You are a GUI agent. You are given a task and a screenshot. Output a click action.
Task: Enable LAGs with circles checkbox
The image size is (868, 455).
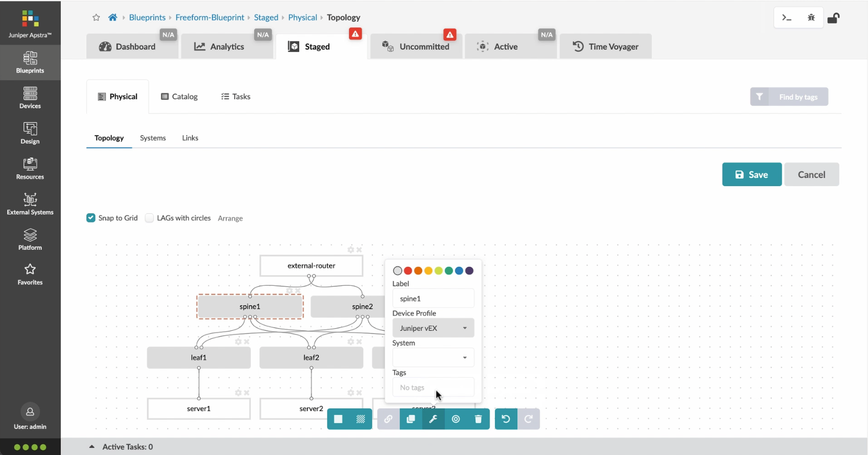pos(149,218)
